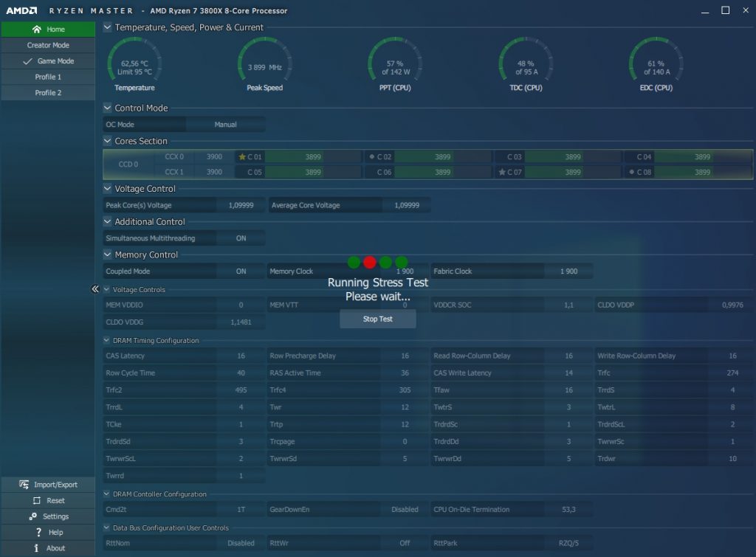This screenshot has height=557, width=756.
Task: Click the dot marker on core C 08
Action: (x=632, y=172)
